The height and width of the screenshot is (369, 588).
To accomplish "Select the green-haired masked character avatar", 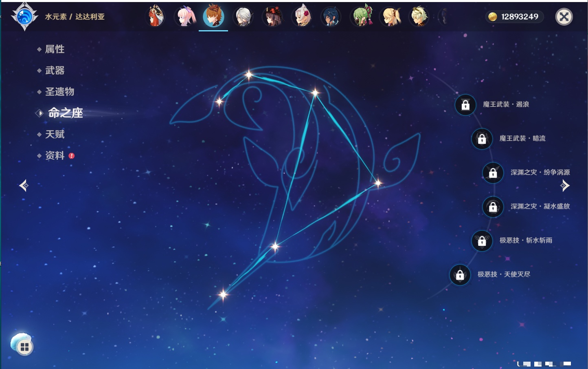I will point(362,17).
